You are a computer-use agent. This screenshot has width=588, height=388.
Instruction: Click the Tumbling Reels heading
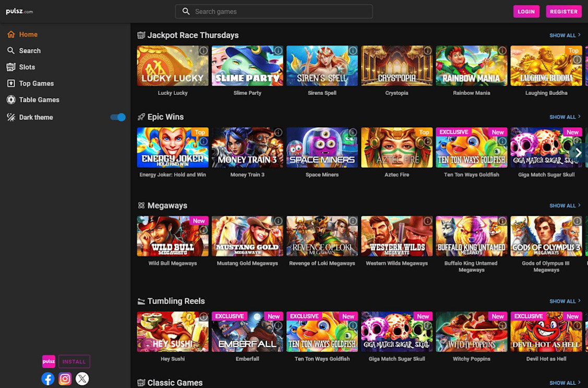(x=176, y=301)
